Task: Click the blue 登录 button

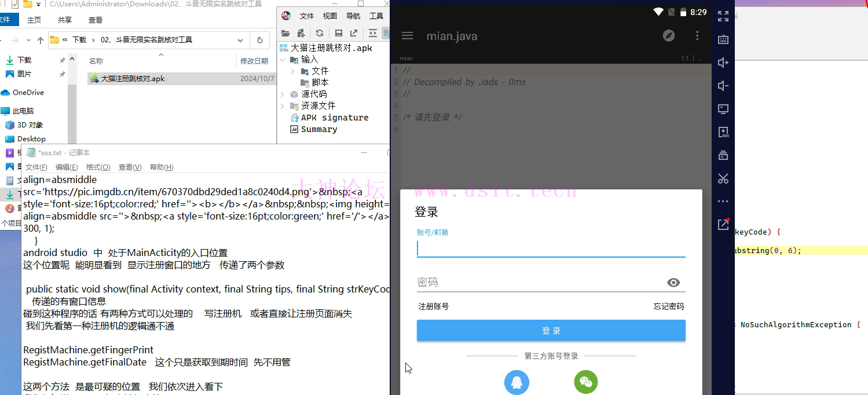Action: [x=551, y=331]
